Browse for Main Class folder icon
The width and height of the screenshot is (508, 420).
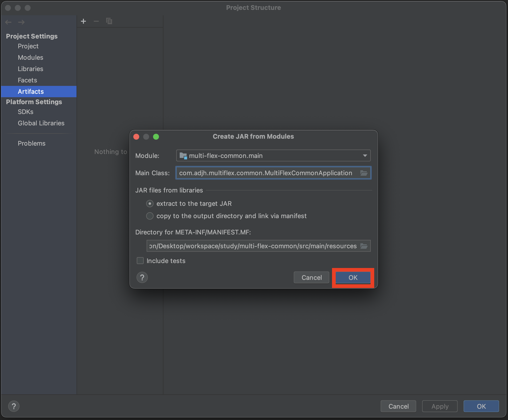(x=364, y=173)
